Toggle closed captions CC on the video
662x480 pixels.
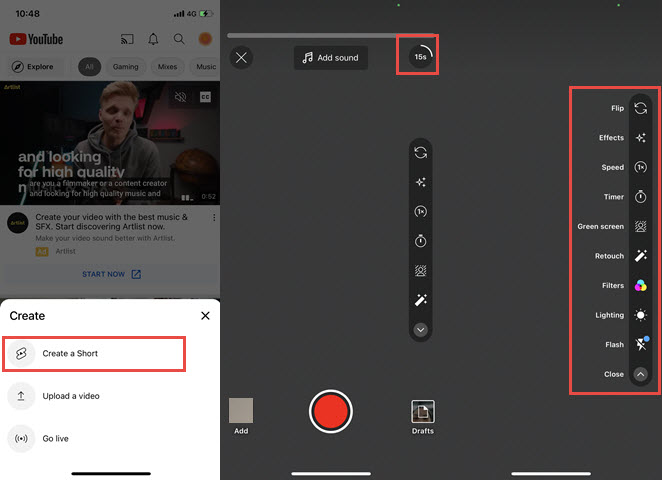205,97
